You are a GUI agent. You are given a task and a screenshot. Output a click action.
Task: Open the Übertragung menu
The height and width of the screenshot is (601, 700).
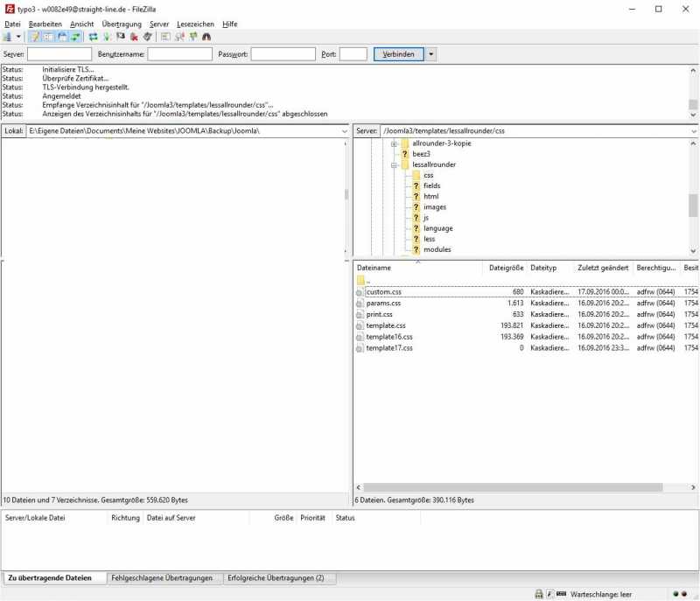click(x=122, y=24)
